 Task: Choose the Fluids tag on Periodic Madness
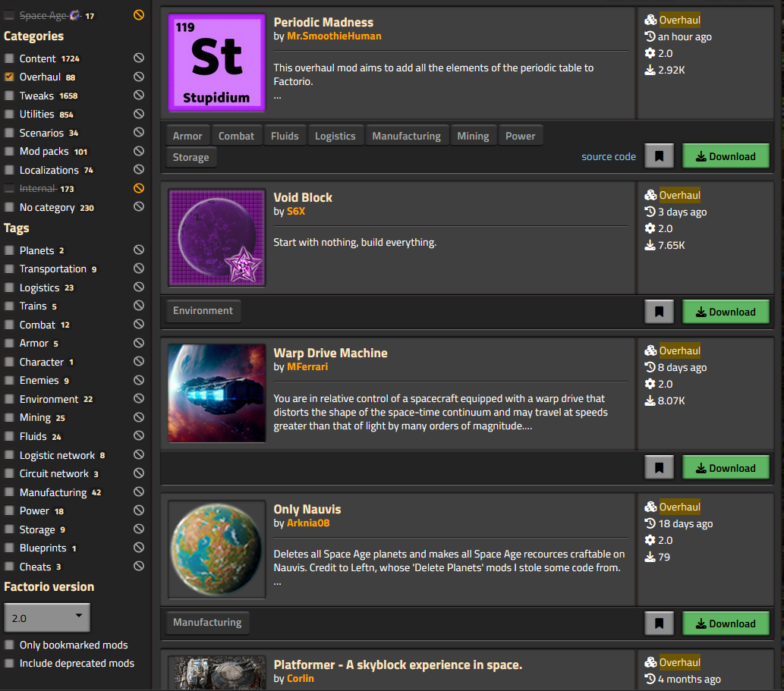tap(285, 136)
